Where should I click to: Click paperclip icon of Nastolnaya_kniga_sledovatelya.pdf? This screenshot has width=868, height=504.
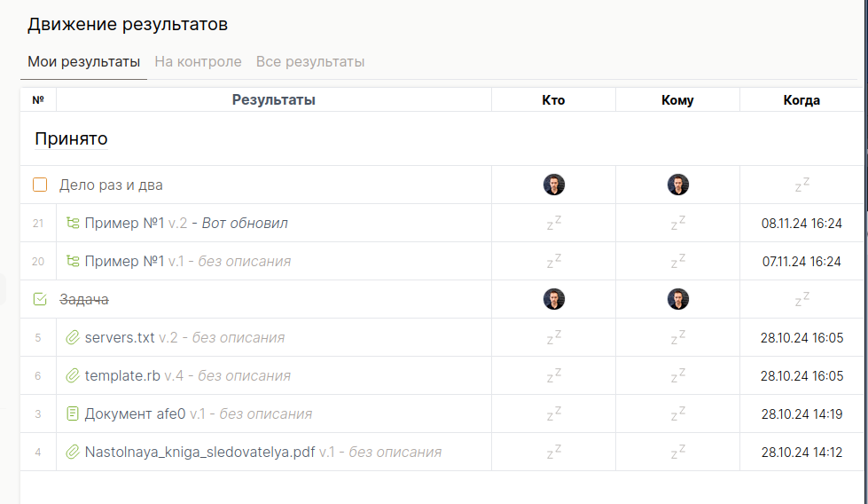pyautogui.click(x=73, y=452)
